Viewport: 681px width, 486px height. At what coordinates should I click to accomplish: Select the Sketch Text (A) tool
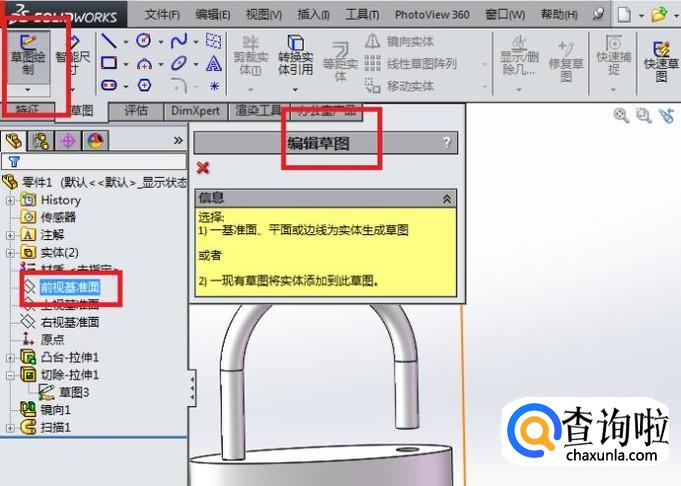(214, 63)
